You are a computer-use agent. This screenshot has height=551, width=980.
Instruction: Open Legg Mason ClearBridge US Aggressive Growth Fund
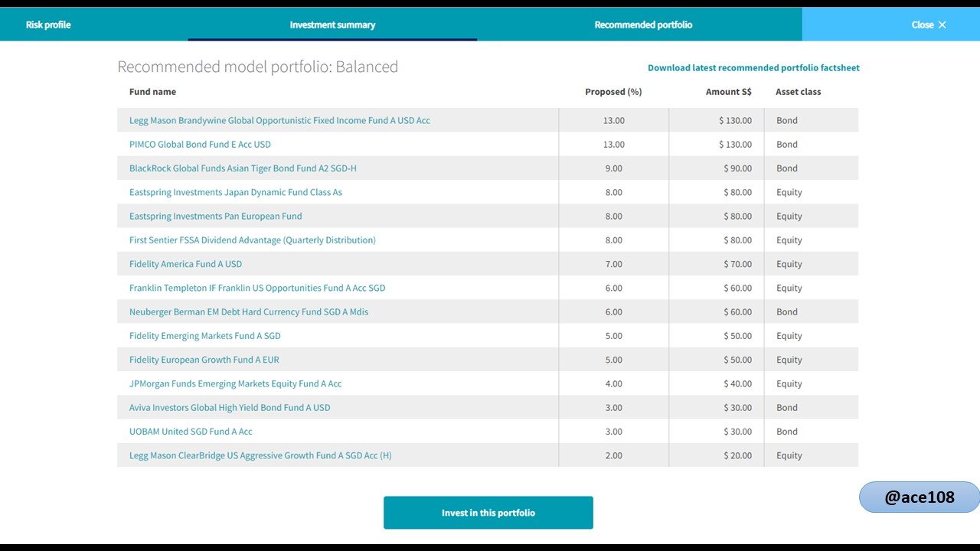pos(260,455)
